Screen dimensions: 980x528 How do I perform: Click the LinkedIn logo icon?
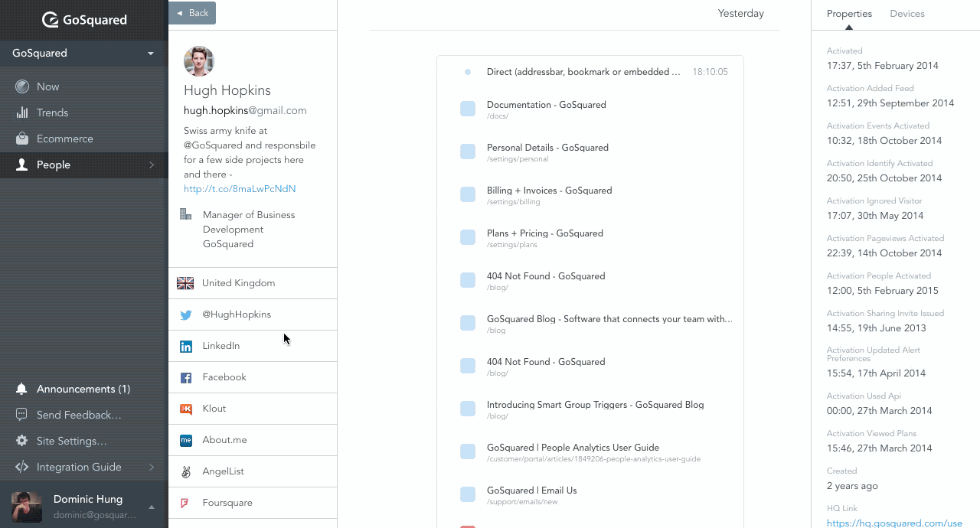pyautogui.click(x=185, y=346)
